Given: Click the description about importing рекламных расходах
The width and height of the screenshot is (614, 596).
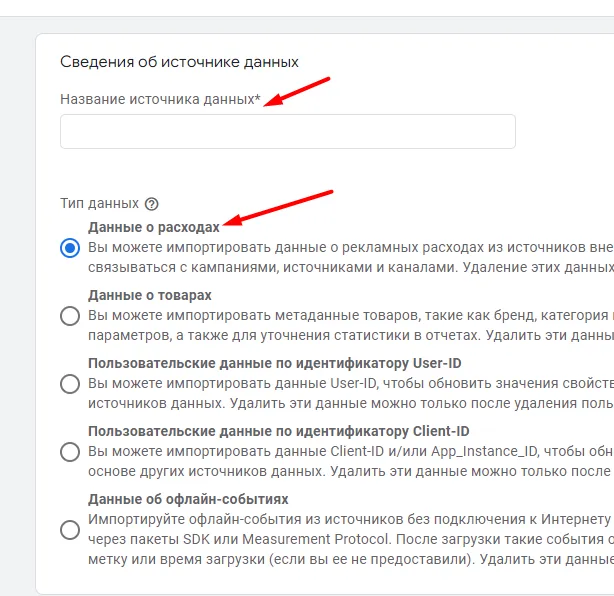Looking at the screenshot, I should [351, 258].
